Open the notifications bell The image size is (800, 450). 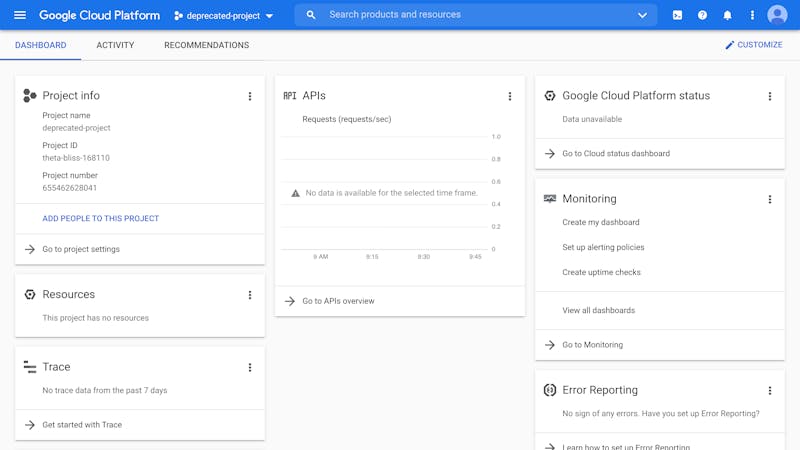coord(727,15)
